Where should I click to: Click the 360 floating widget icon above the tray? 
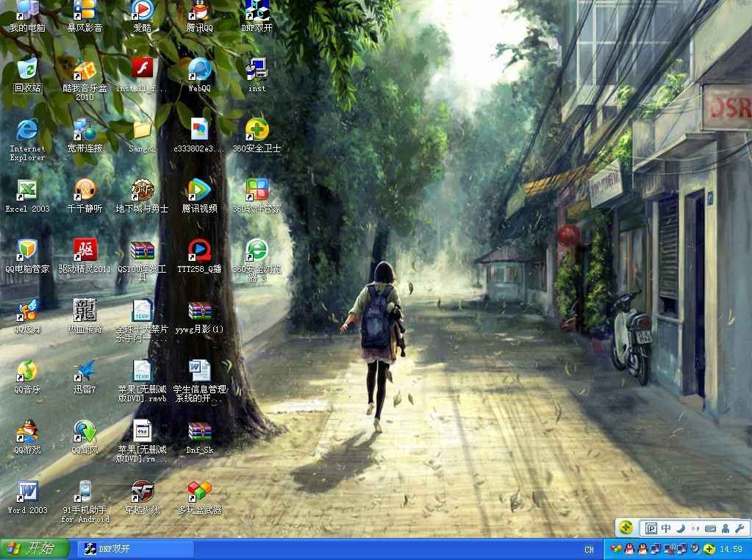626,528
